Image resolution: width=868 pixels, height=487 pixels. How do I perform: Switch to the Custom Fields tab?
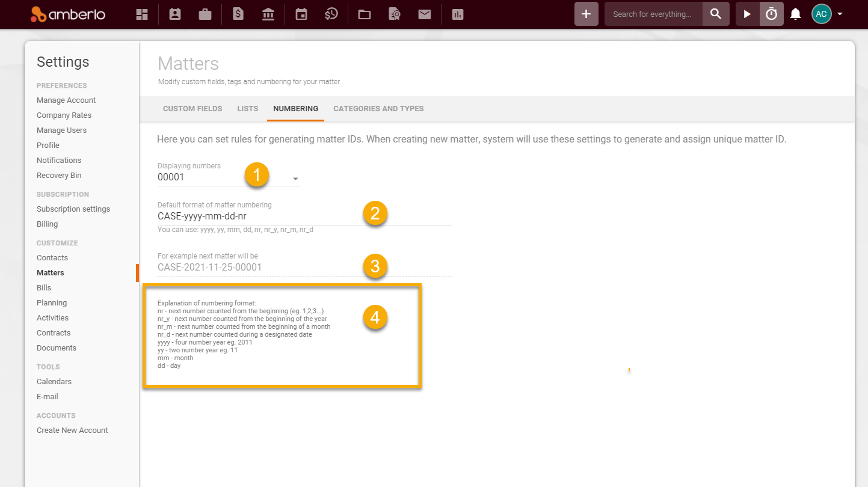tap(192, 108)
